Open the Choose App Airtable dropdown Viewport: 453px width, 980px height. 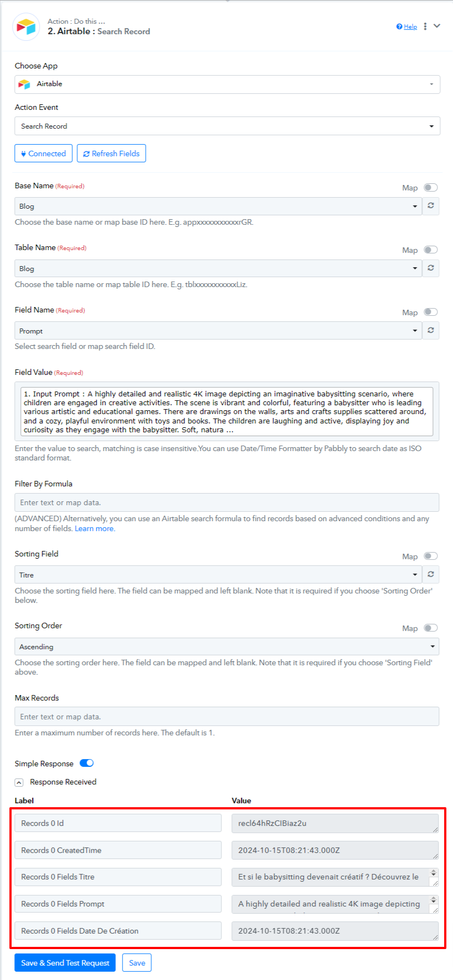(228, 84)
